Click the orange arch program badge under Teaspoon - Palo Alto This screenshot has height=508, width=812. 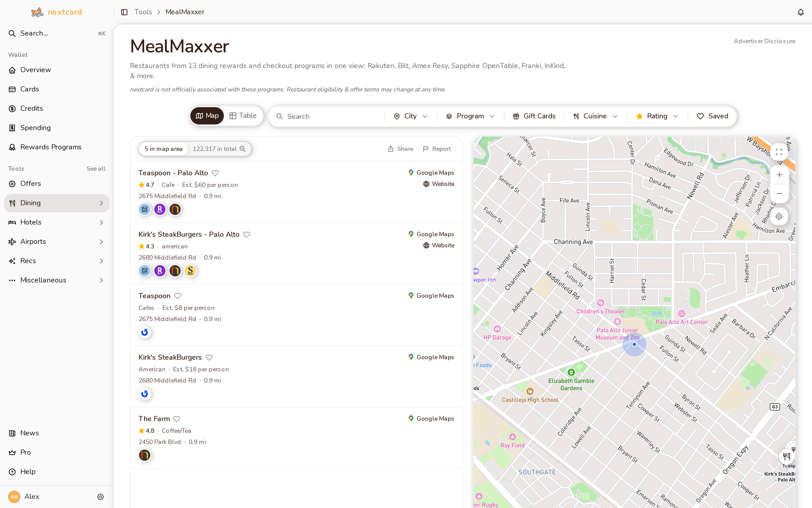175,209
